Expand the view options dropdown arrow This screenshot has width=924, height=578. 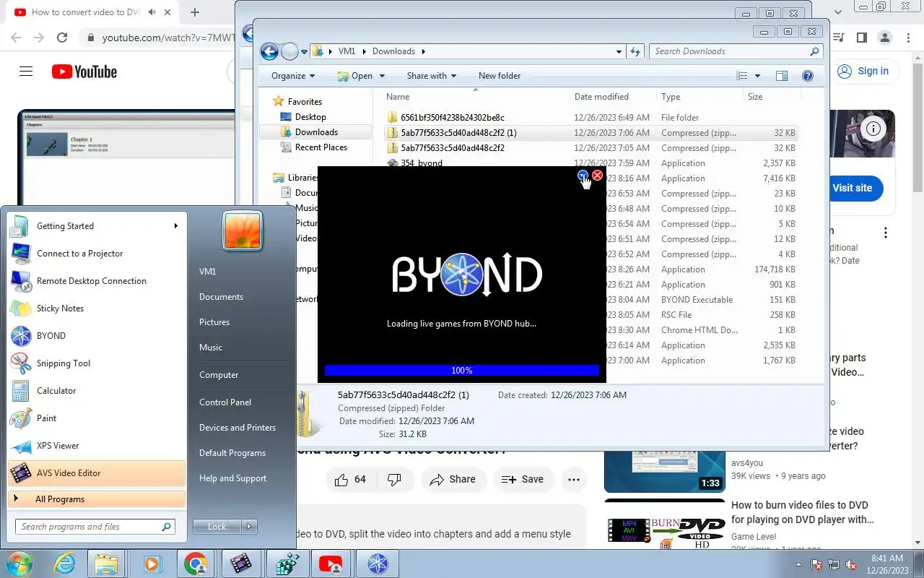coord(757,76)
